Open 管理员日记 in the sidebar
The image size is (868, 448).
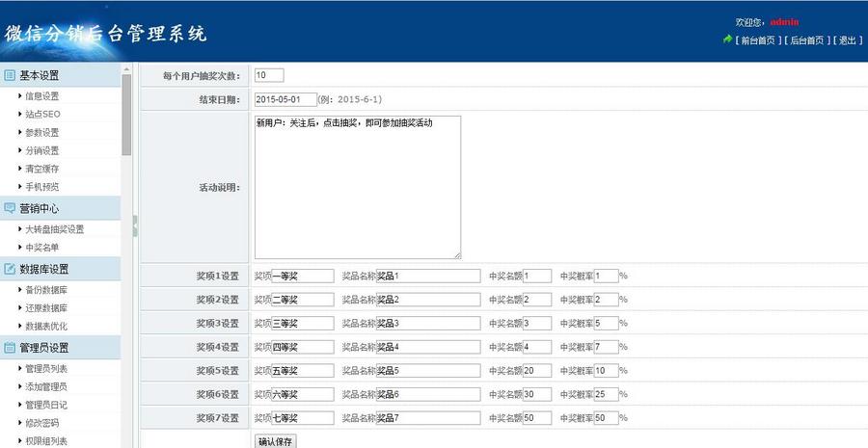click(46, 405)
